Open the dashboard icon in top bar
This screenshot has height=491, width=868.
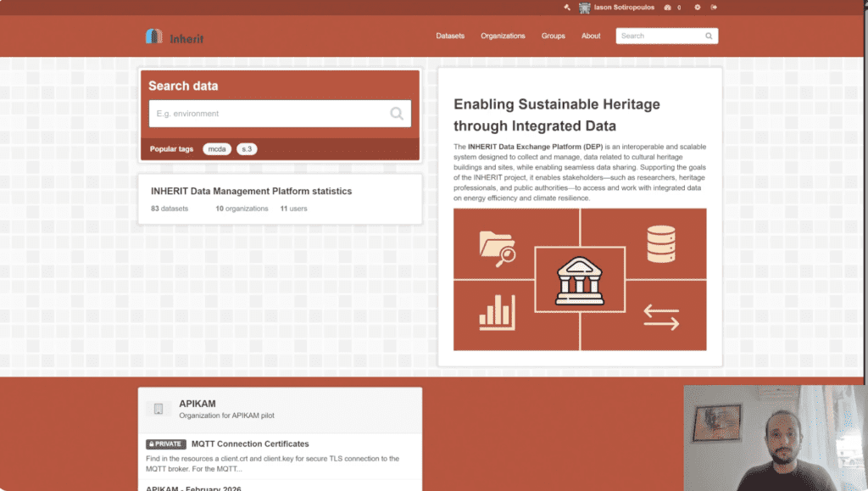(x=668, y=7)
